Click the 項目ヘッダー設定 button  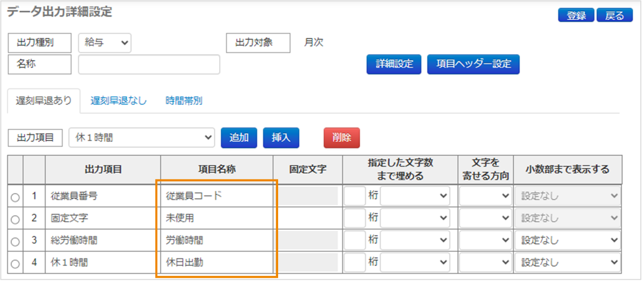(473, 64)
